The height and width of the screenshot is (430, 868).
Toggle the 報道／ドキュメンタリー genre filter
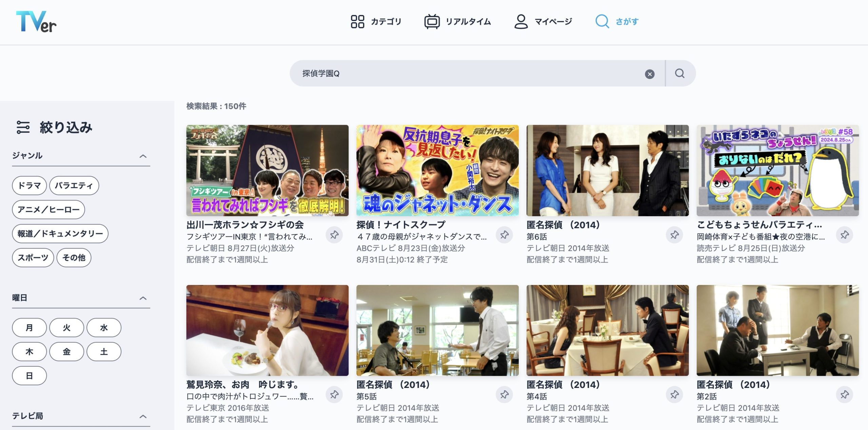60,233
